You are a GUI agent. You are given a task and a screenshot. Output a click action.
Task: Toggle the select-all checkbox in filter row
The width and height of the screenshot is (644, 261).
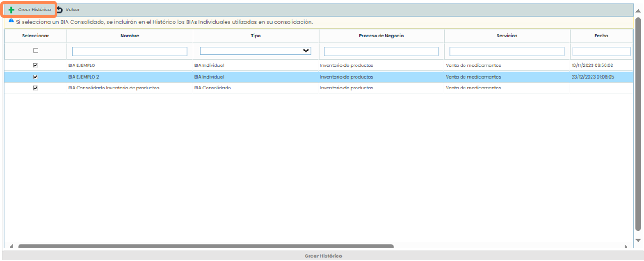(x=36, y=51)
